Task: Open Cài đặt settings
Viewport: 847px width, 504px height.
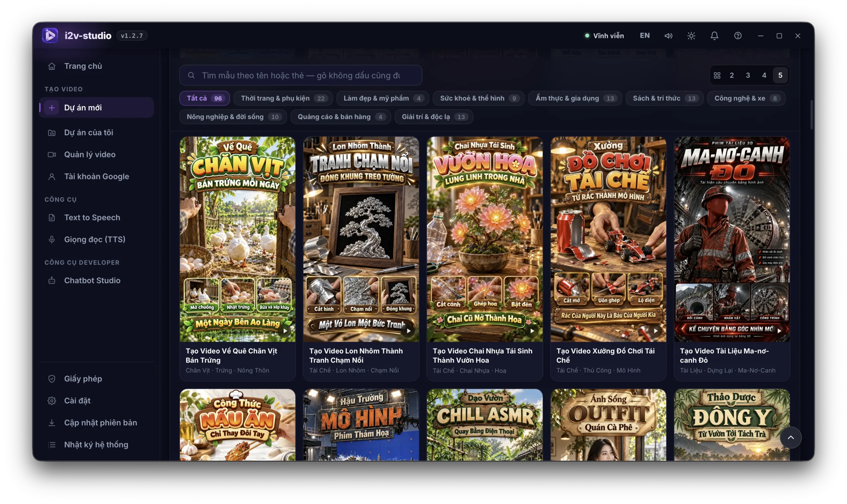Action: coord(96,401)
